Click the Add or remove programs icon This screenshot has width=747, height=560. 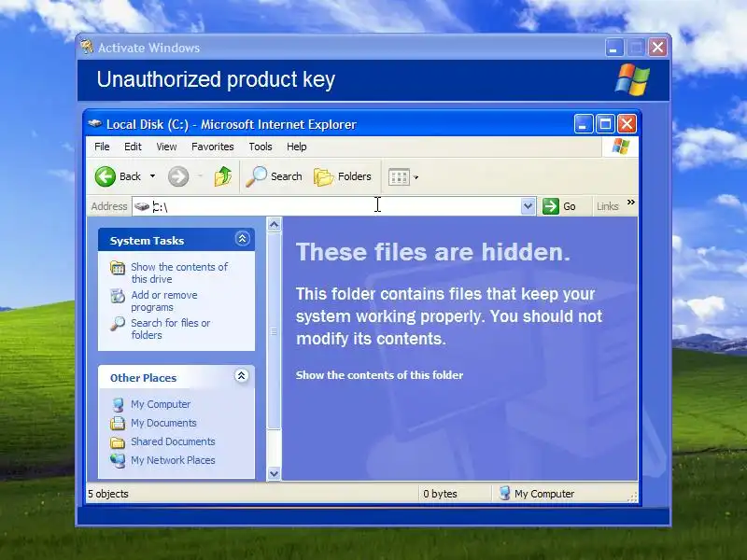pyautogui.click(x=118, y=296)
